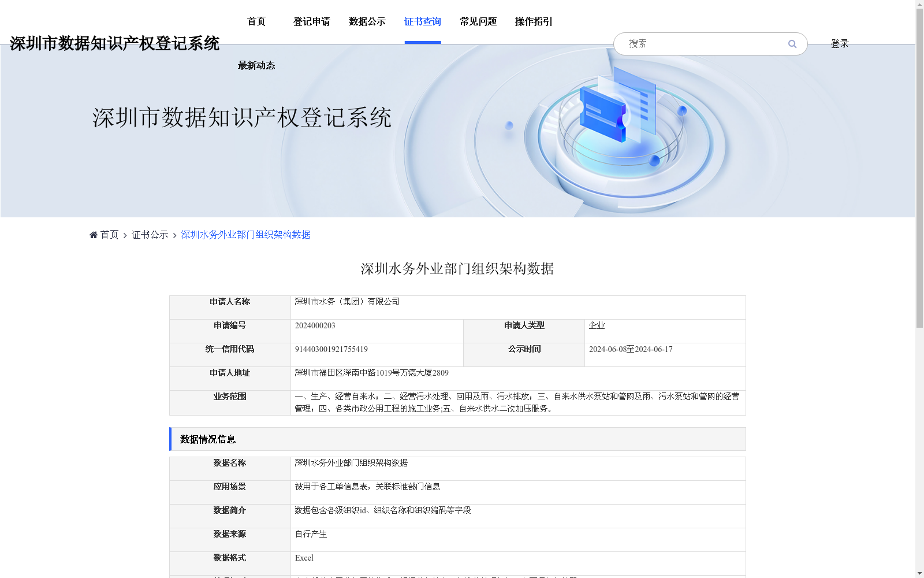Click the 申请人地址 label cell

click(230, 379)
